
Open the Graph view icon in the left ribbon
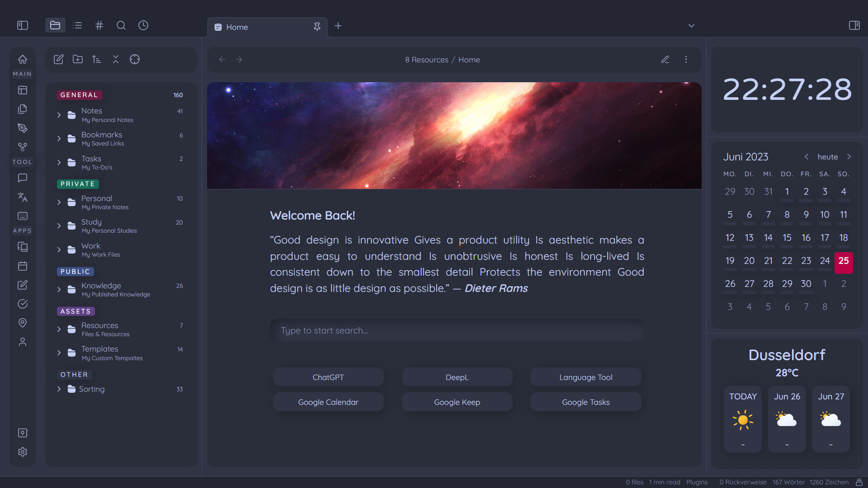coord(22,146)
